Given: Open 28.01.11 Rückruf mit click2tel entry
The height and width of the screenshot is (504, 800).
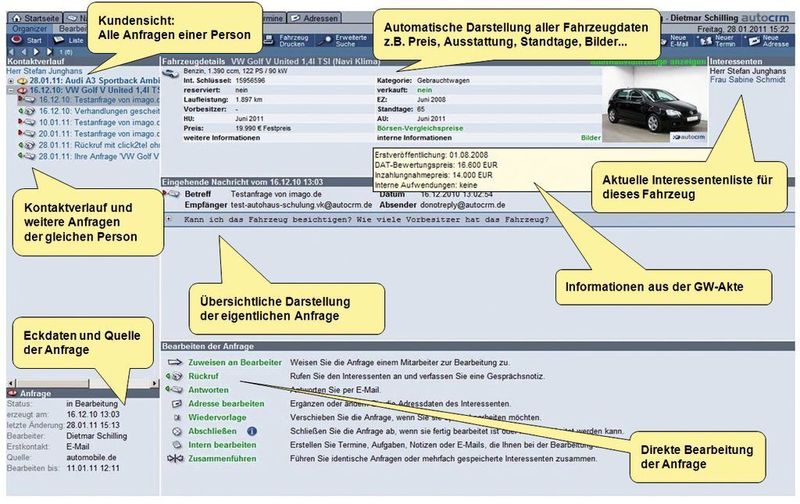Looking at the screenshot, I should point(98,145).
